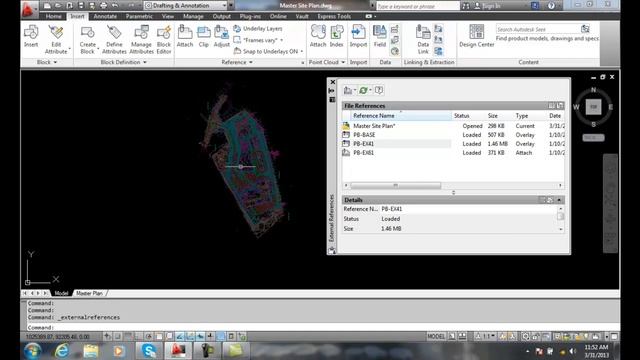Open the Home ribbon tab

coord(53,16)
